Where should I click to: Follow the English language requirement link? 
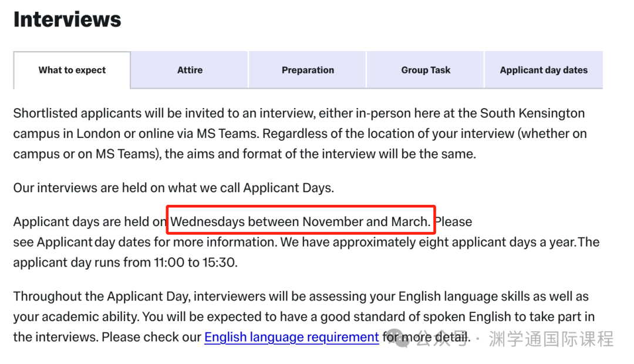[x=292, y=337]
